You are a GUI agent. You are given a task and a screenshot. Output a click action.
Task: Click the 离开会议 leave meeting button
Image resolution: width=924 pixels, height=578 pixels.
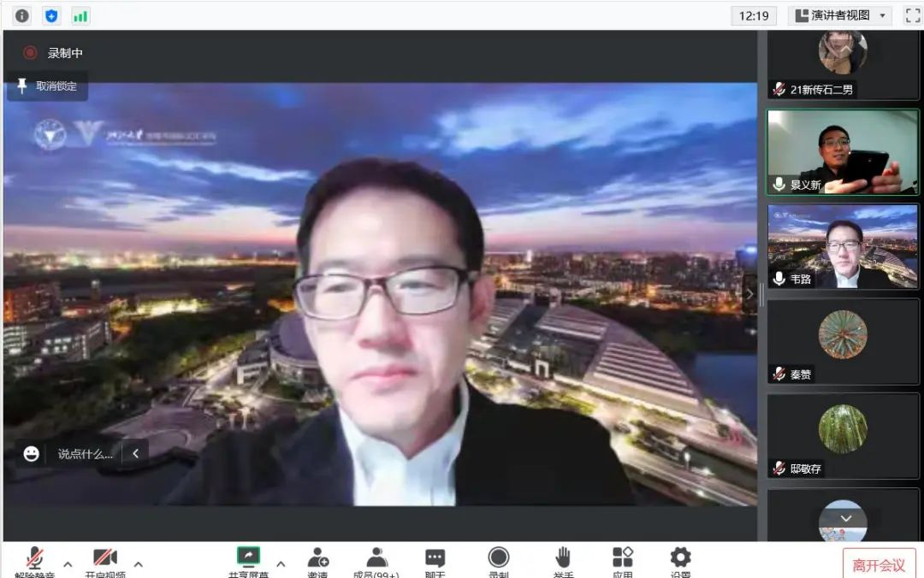[879, 564]
